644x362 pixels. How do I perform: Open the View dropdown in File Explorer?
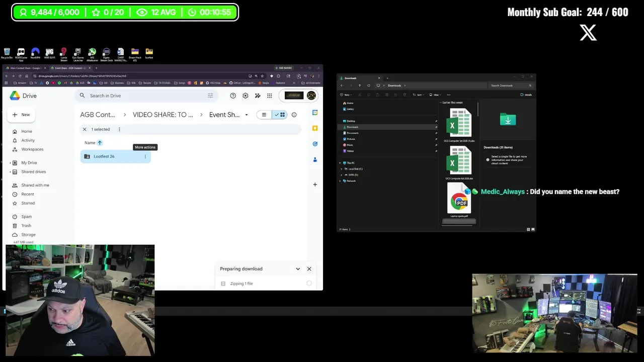435,95
